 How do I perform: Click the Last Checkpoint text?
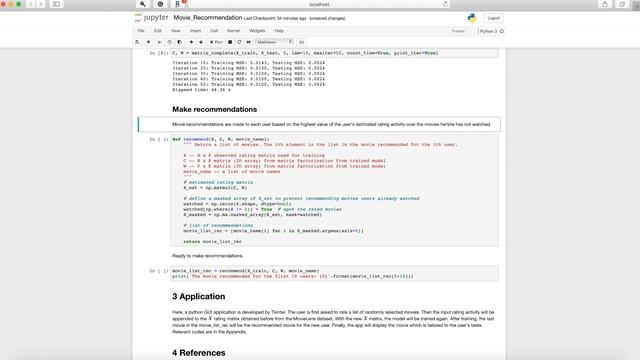click(x=275, y=18)
